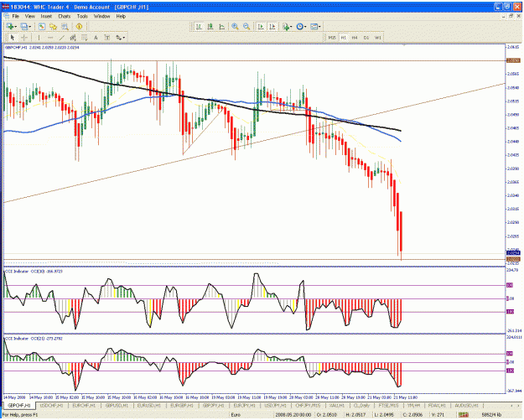Viewport: 524px width, 420px height.
Task: Switch to XAU,H1 chart tab
Action: click(337, 406)
